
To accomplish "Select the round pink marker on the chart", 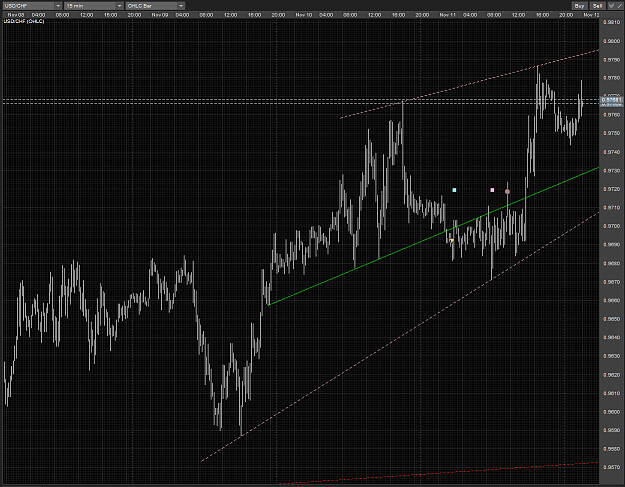I will (x=507, y=192).
